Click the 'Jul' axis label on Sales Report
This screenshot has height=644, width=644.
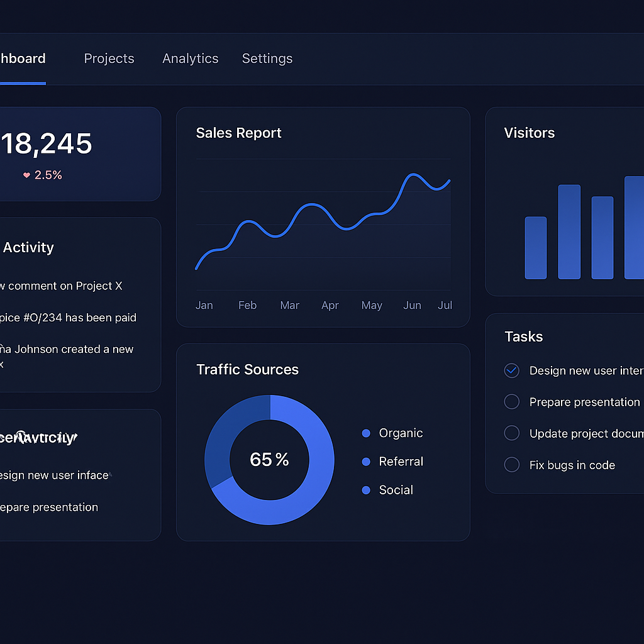[x=445, y=305]
